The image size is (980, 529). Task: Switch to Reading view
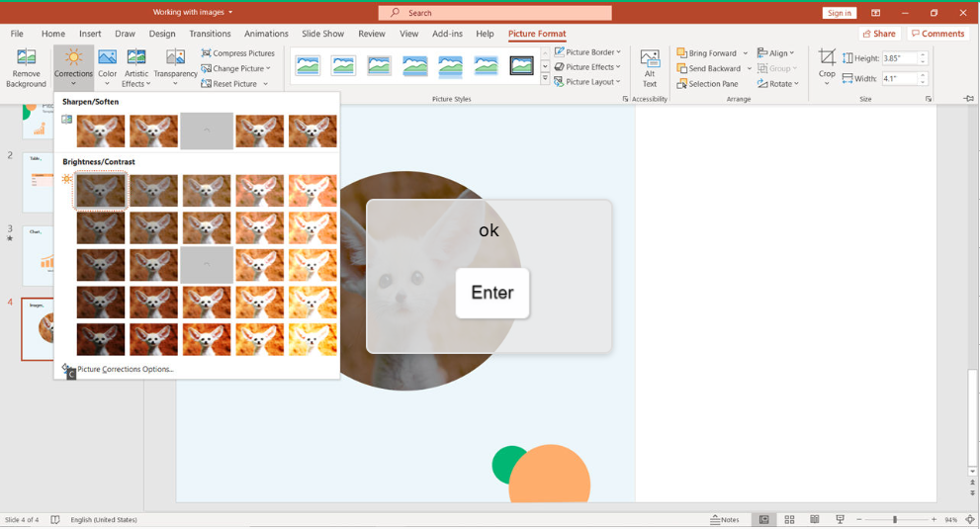(815, 520)
